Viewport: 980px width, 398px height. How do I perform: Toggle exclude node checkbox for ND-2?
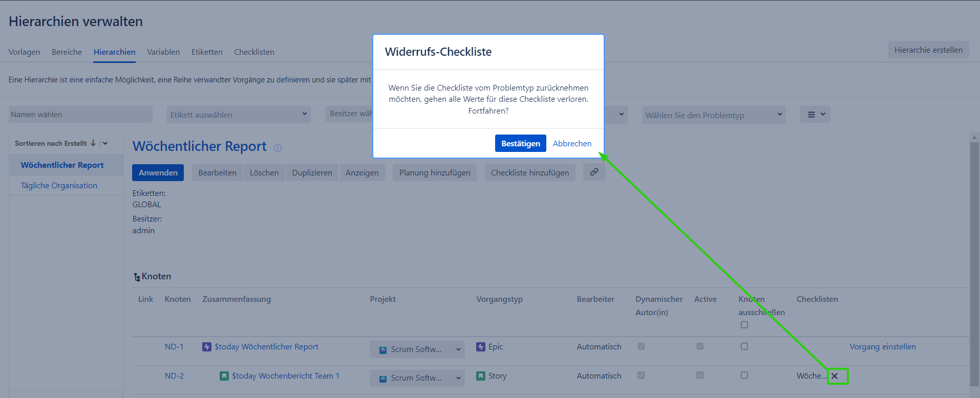coord(744,375)
